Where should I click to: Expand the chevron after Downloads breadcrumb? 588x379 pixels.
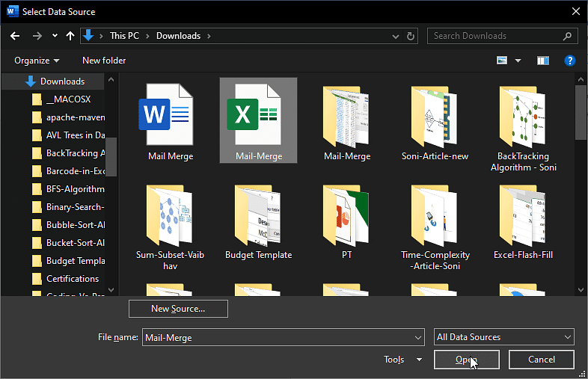pyautogui.click(x=209, y=36)
